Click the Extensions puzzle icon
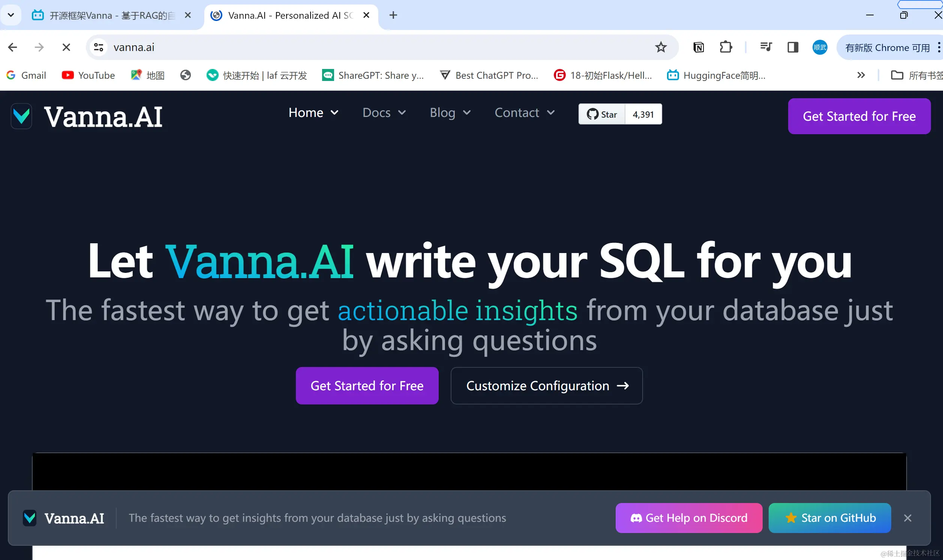Viewport: 943px width, 560px height. click(726, 47)
